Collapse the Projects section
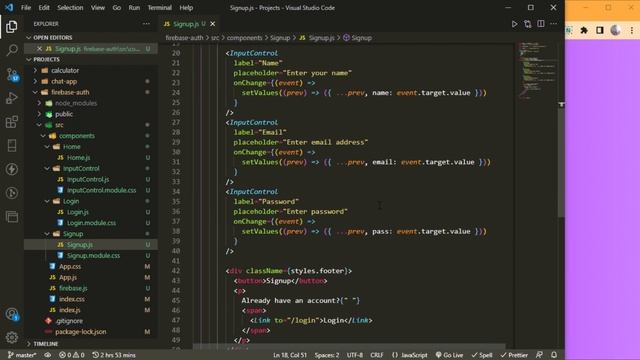Screen dimensions: 640x360 click(91, 60)
